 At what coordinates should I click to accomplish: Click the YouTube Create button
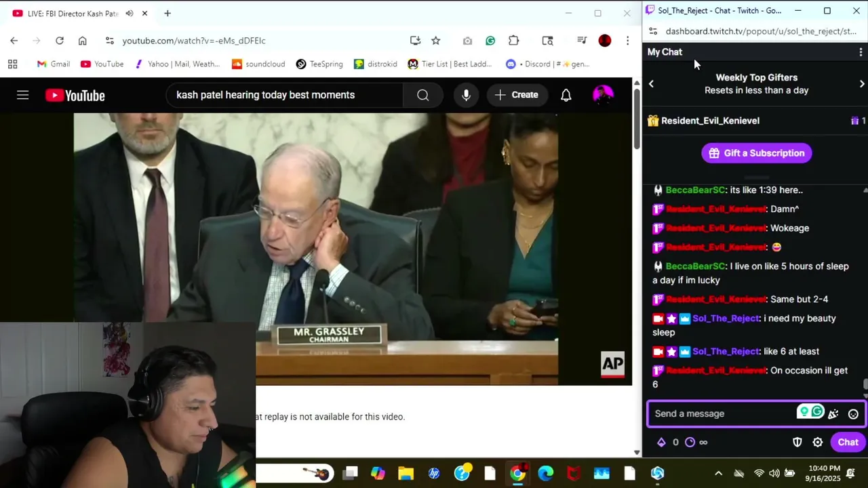coord(517,96)
